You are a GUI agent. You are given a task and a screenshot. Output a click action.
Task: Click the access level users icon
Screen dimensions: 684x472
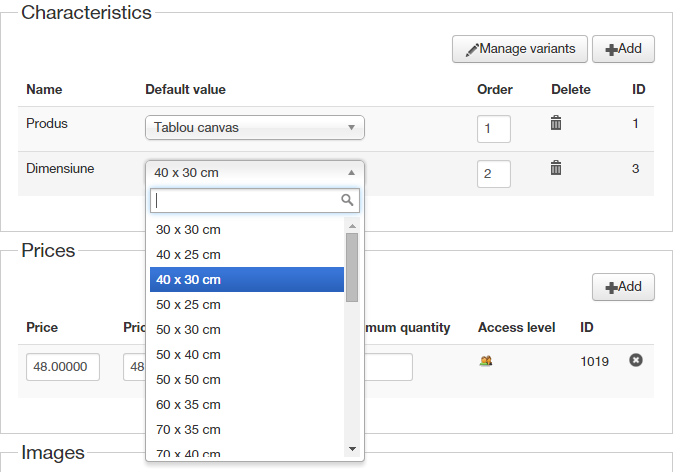pos(486,361)
